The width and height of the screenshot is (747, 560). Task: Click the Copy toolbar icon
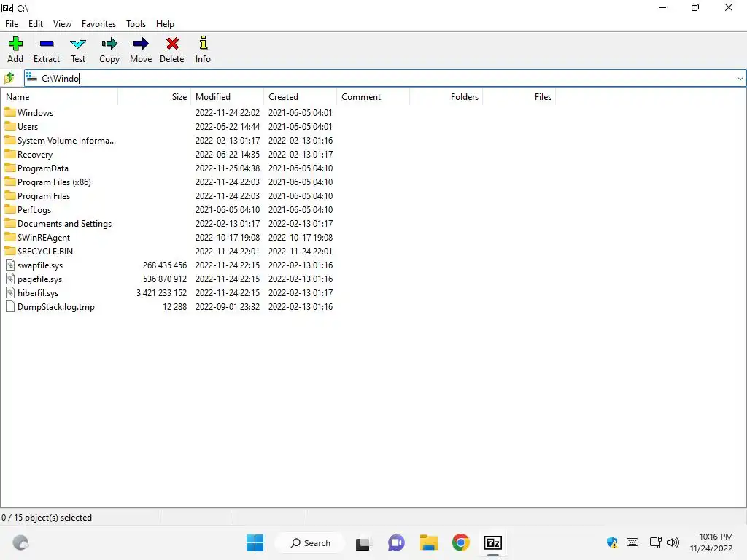[x=109, y=44]
